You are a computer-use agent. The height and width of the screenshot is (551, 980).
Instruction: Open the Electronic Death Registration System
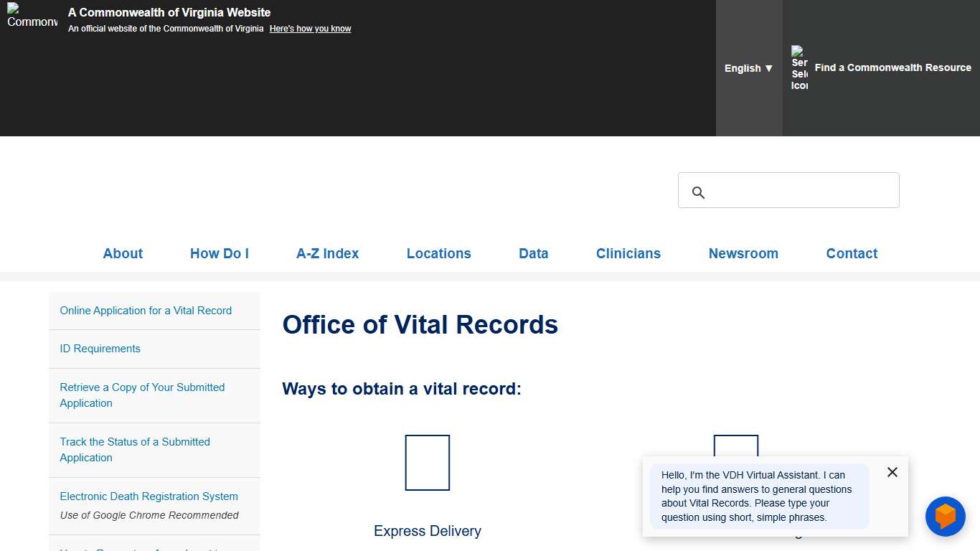(149, 496)
